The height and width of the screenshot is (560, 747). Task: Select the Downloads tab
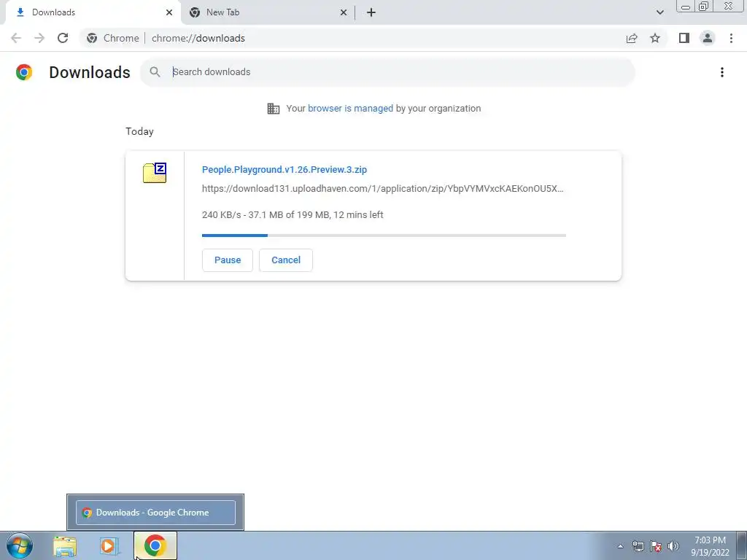[x=93, y=12]
